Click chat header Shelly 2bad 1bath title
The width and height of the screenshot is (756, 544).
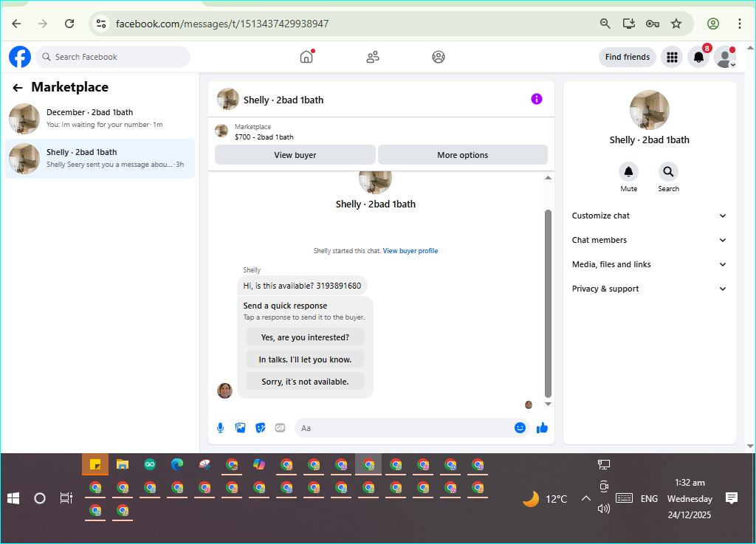[x=283, y=100]
